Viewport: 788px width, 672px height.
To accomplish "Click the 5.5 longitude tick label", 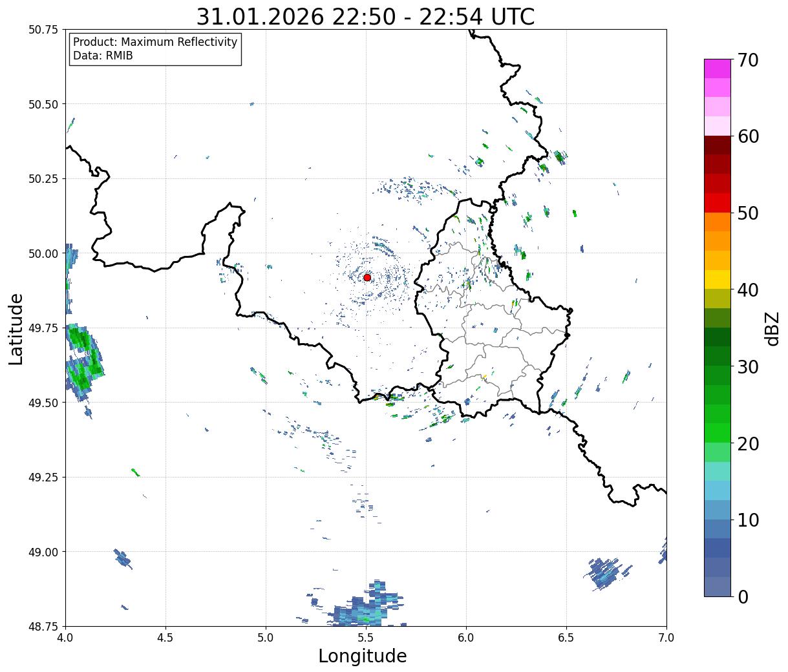I will [366, 637].
